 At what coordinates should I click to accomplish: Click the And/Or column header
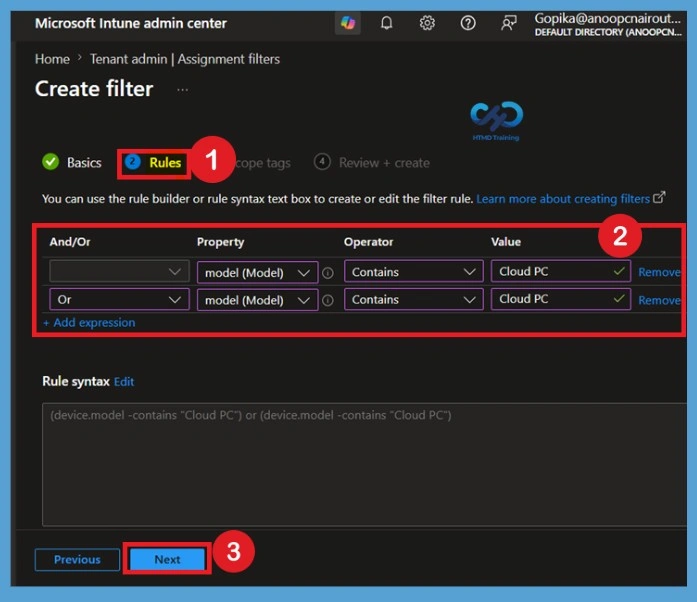pyautogui.click(x=70, y=242)
